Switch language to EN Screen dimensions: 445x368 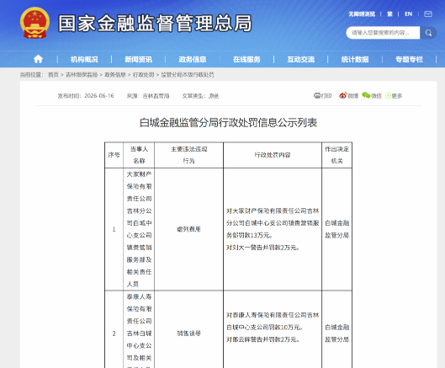pos(408,14)
